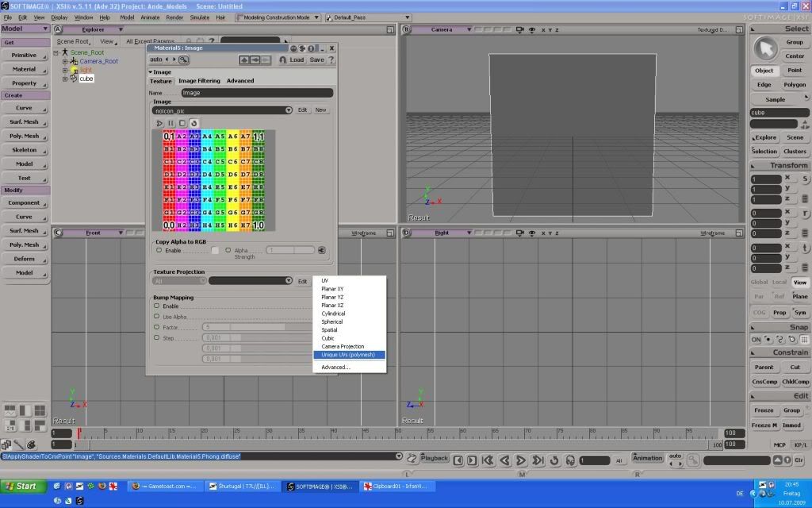The image size is (812, 508).
Task: Jump to first frame
Action: [488, 460]
